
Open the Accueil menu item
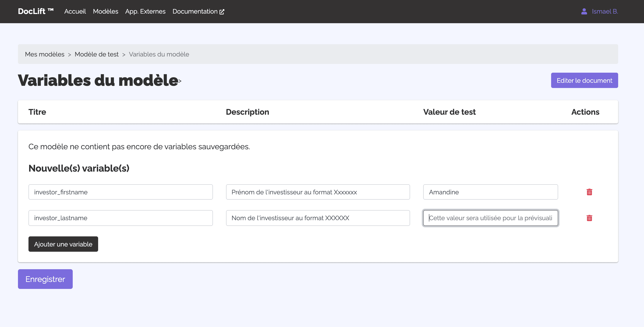[75, 12]
